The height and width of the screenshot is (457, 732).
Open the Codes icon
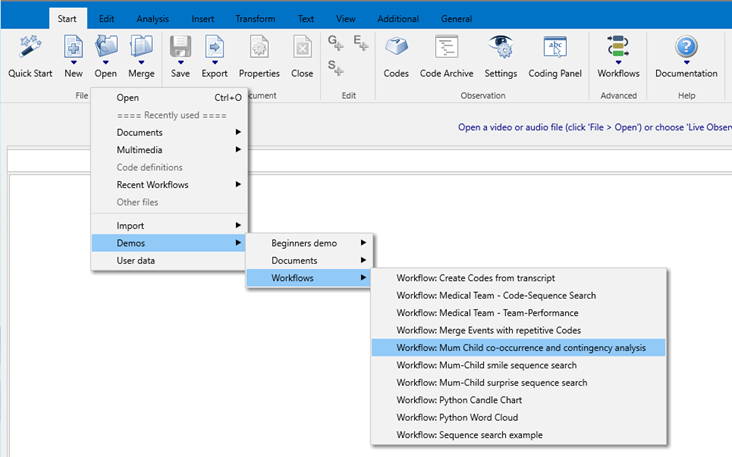396,46
